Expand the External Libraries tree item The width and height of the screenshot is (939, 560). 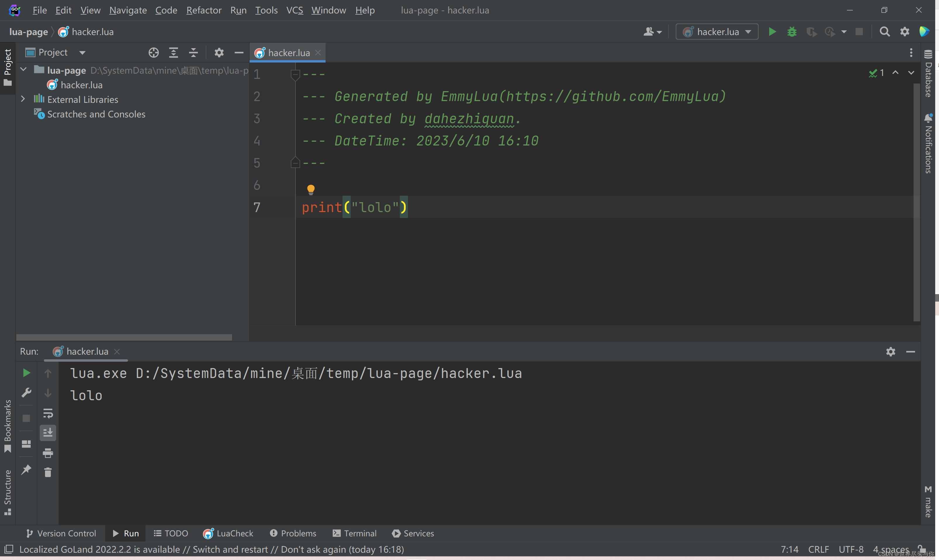(23, 99)
